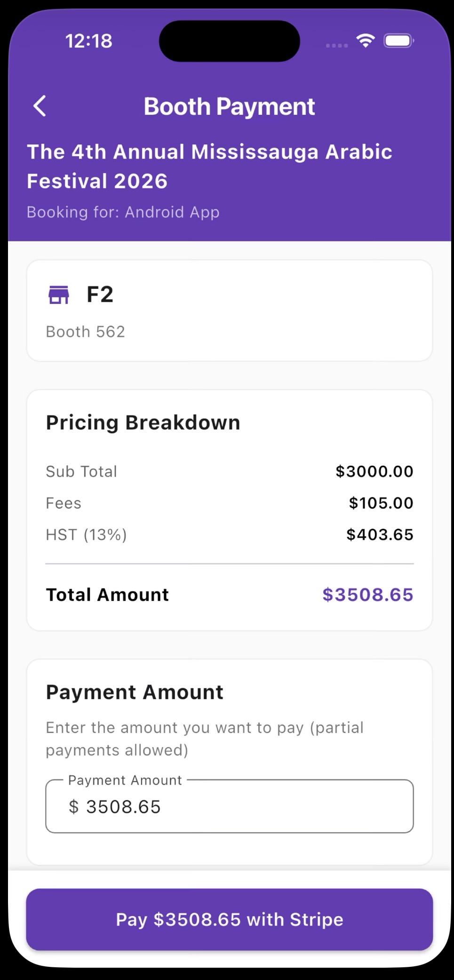Tap the Wi-Fi status icon
Screen dimensions: 454x980
(x=366, y=41)
